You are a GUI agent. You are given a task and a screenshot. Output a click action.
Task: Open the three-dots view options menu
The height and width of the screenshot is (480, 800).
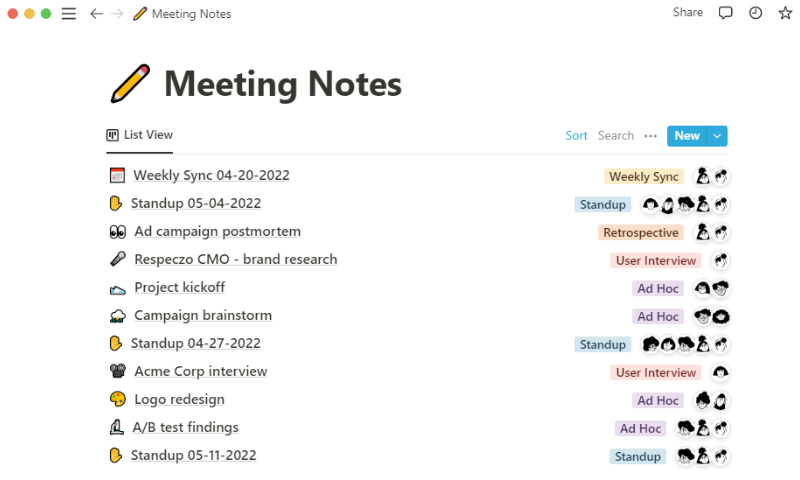click(x=650, y=136)
